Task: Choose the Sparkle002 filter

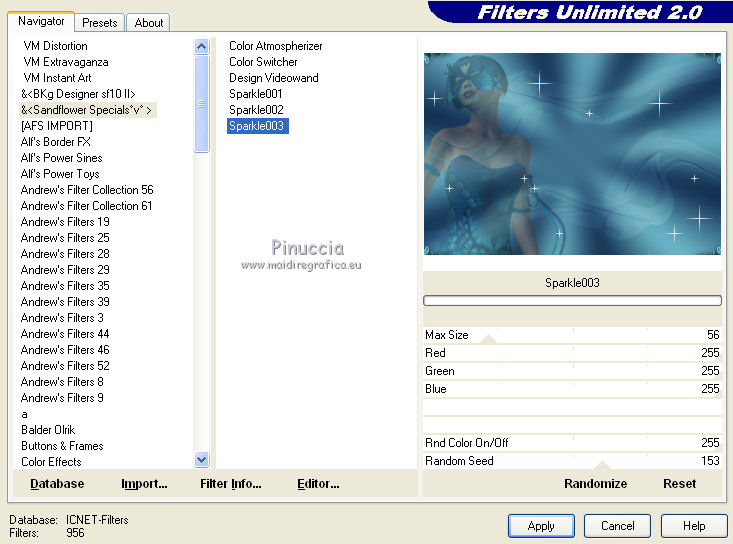Action: click(x=256, y=110)
